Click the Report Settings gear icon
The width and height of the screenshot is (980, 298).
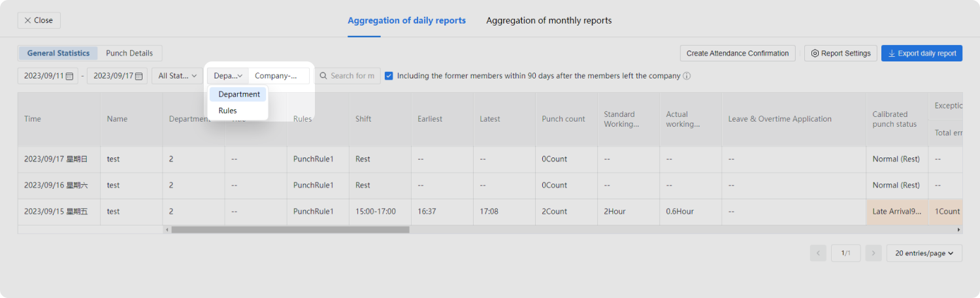815,54
